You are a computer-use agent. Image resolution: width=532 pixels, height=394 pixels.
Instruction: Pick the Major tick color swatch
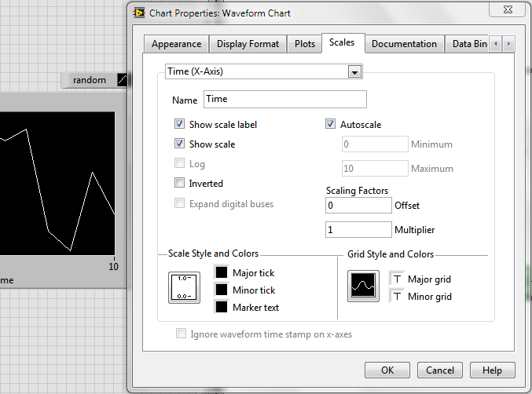222,272
